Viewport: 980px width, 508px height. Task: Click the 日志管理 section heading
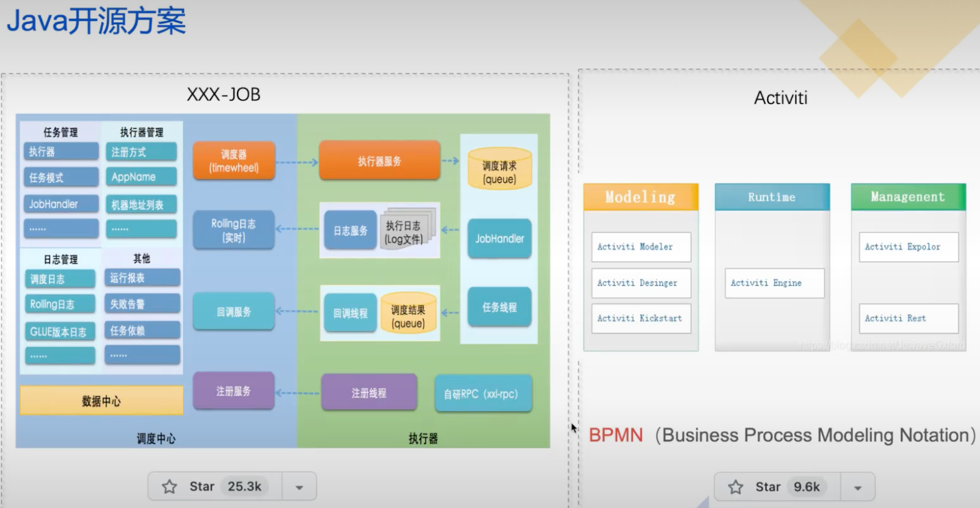click(x=61, y=259)
